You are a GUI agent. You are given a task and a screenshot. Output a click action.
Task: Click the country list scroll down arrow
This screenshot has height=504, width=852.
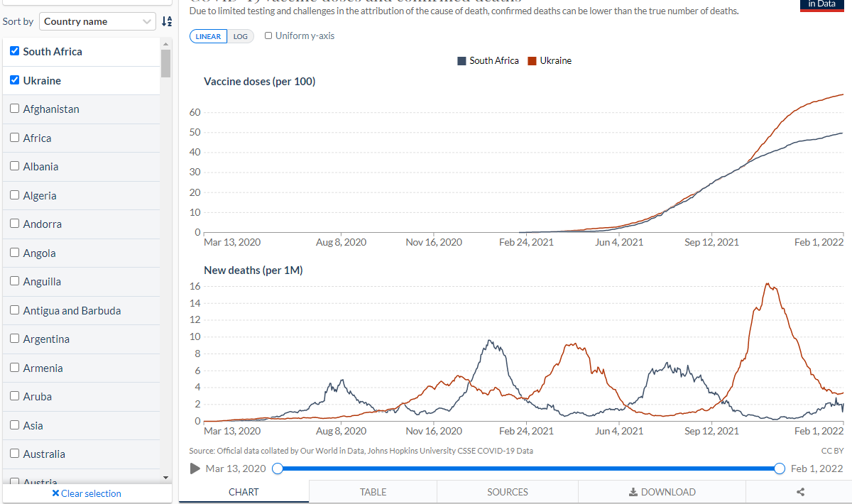(x=166, y=478)
